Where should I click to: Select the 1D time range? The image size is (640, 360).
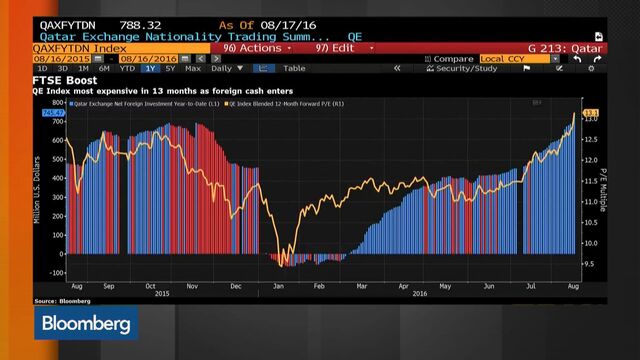pyautogui.click(x=42, y=69)
